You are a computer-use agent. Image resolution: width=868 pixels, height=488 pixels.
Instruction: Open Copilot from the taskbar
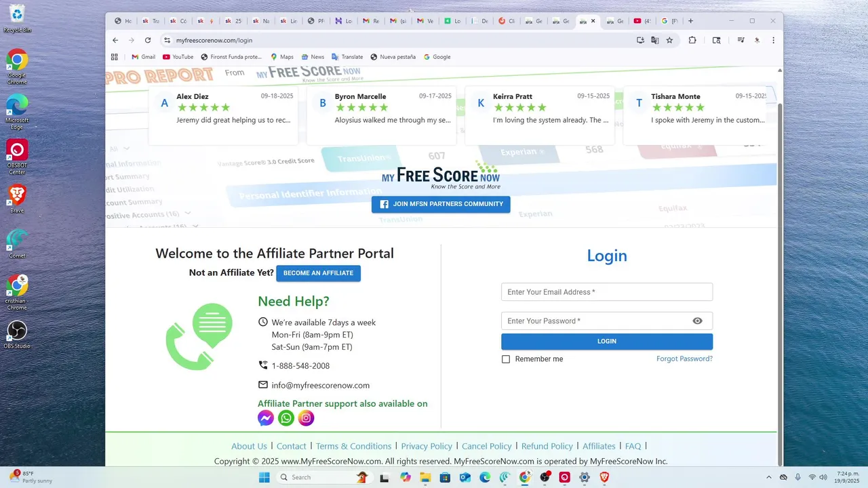click(x=406, y=477)
